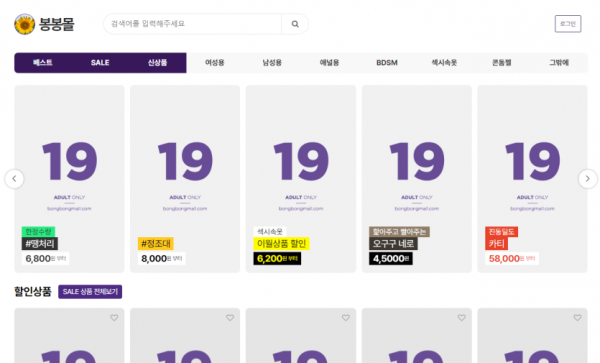Favorite the second sale product heart
The image size is (600, 363).
tap(230, 317)
